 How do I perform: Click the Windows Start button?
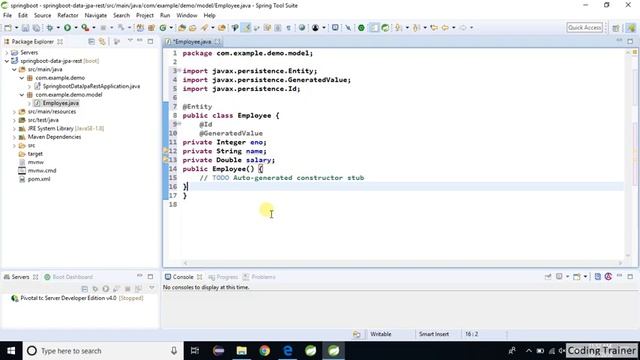click(11, 351)
